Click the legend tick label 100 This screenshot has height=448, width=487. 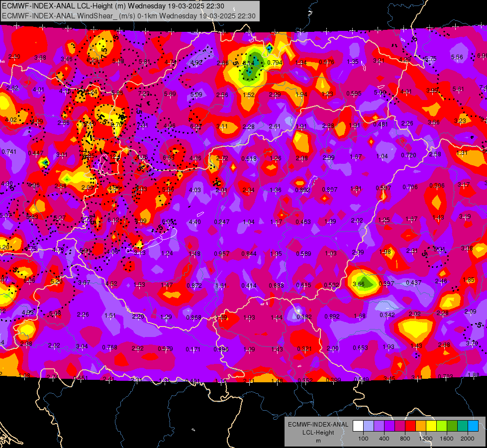pyautogui.click(x=364, y=439)
